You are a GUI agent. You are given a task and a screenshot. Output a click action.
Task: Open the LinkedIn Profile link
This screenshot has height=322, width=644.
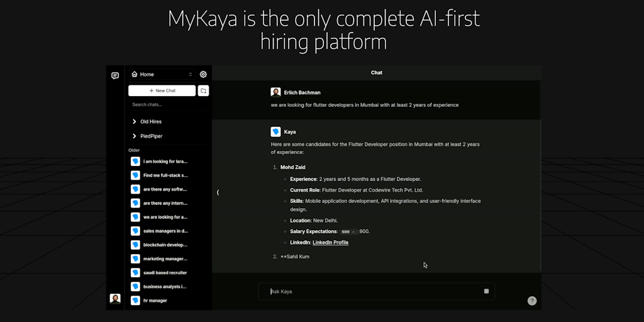pos(330,242)
